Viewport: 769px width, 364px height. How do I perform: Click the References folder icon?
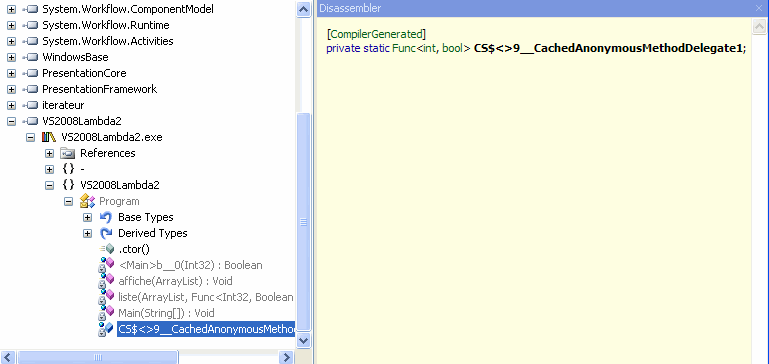(68, 154)
